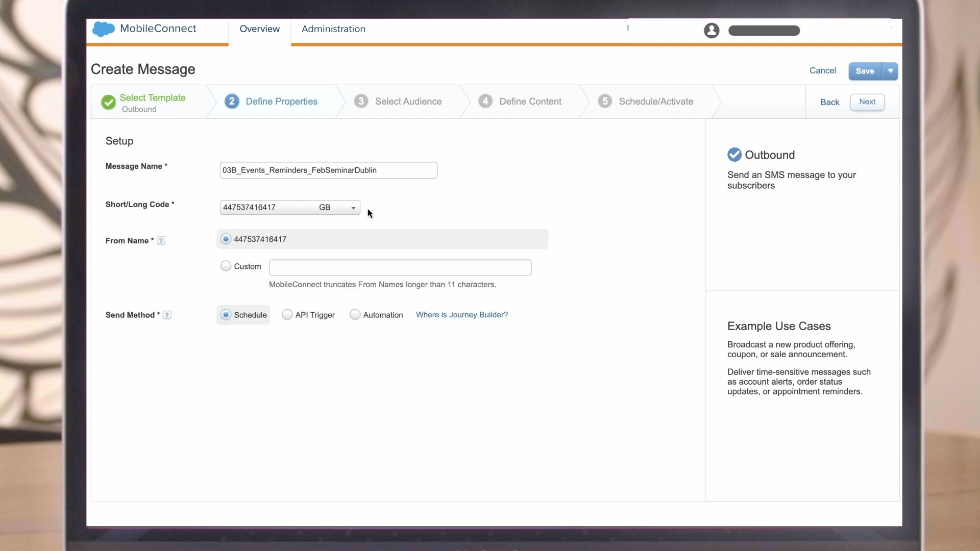
Task: Click the step 4 number badge
Action: 485,102
